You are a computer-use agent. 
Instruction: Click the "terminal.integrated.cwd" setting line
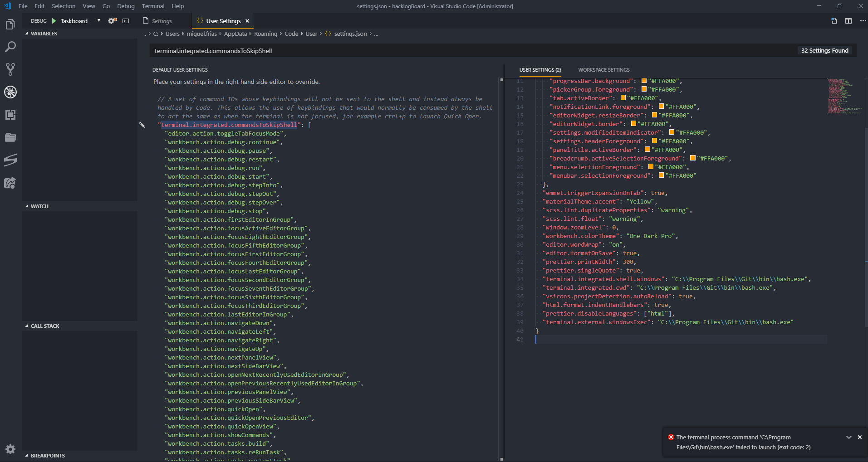click(659, 287)
